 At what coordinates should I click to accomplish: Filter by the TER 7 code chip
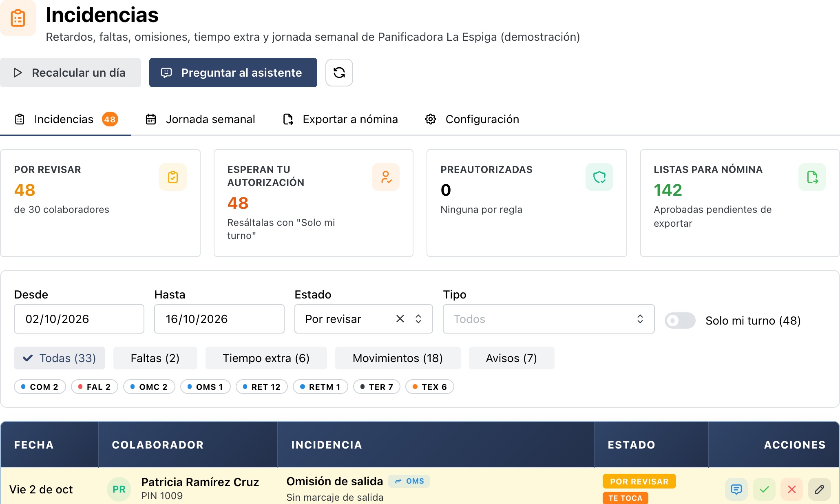click(x=377, y=387)
